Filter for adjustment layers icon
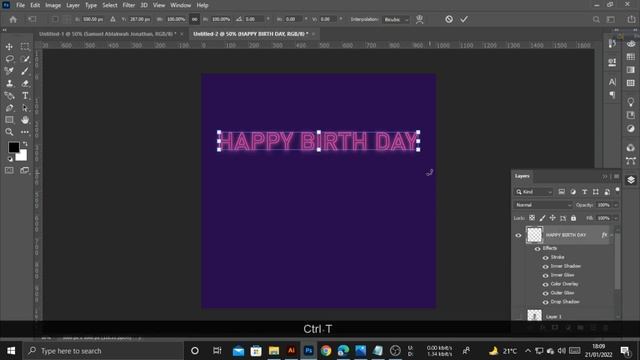Viewport: 640px width, 360px height. pos(573,192)
